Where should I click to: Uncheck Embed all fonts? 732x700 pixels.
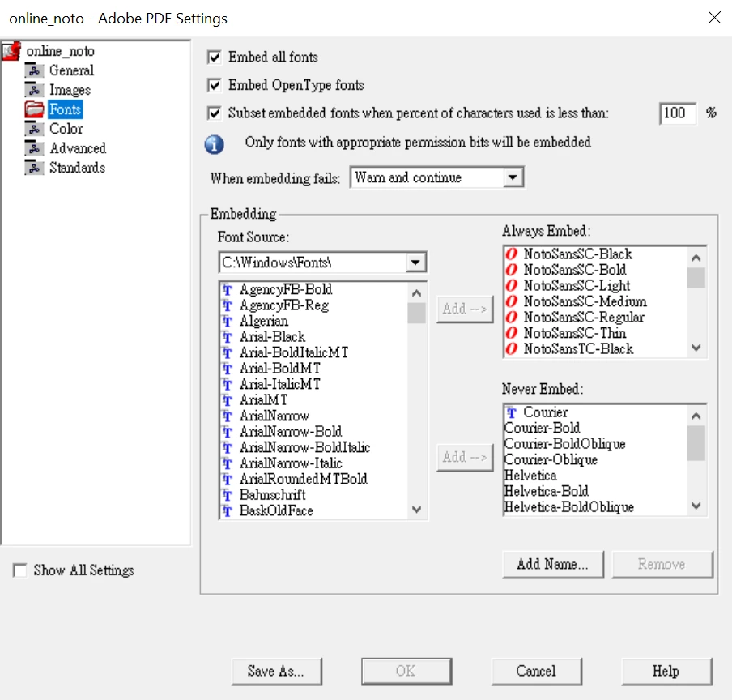coord(215,58)
